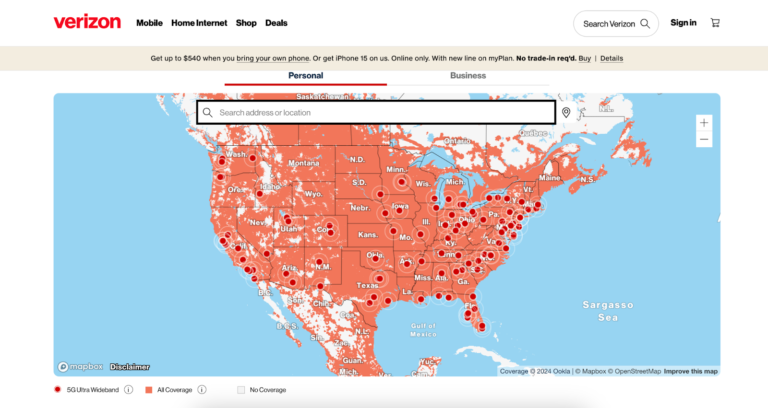Click the Improve this map link
This screenshot has height=408, width=768.
[690, 371]
